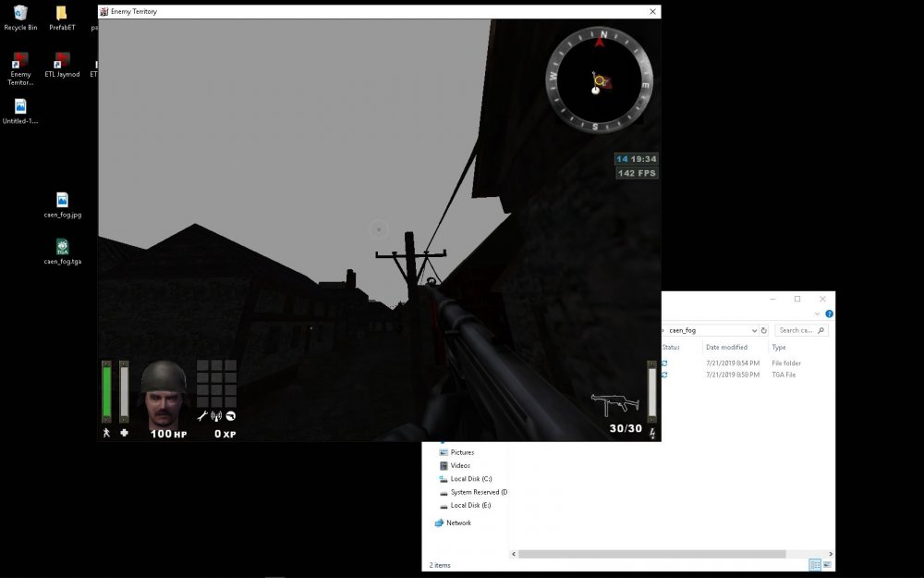Click sync status icon of File folder row
The height and width of the screenshot is (578, 924).
click(x=664, y=363)
